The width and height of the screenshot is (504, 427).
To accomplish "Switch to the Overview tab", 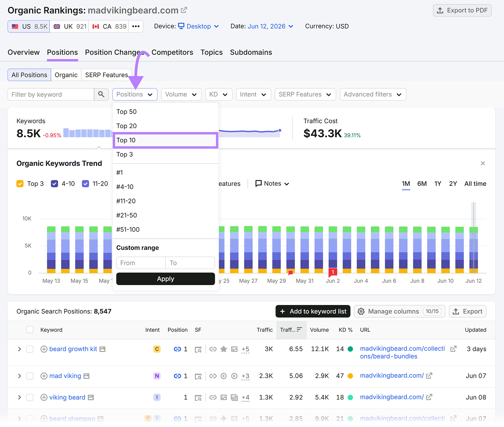I will [x=24, y=52].
